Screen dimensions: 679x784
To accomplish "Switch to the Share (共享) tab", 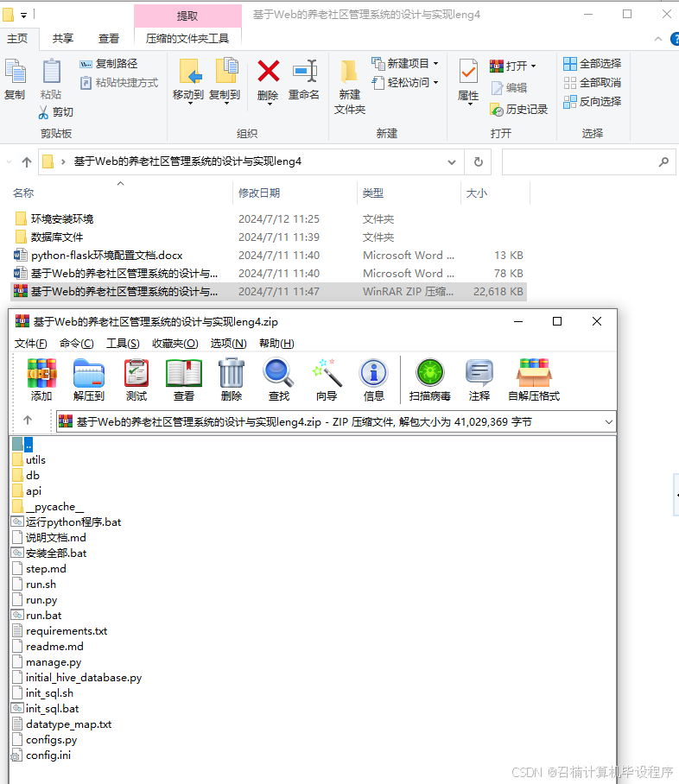I will click(x=63, y=39).
